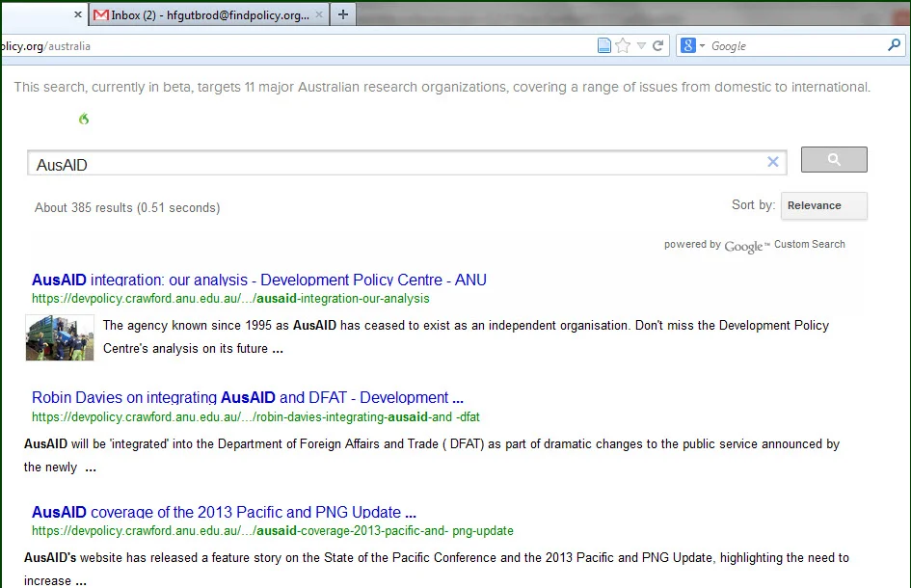
Task: Open the Sort by Relevance dropdown
Action: [x=824, y=205]
